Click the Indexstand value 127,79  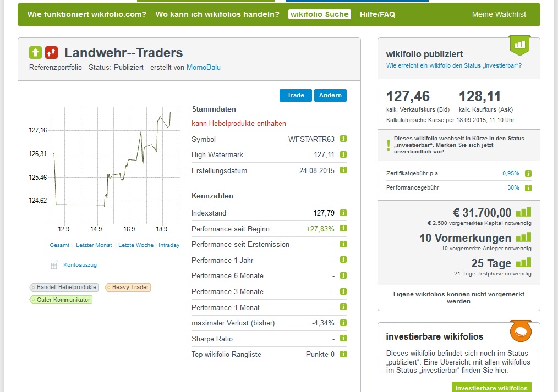coord(324,213)
